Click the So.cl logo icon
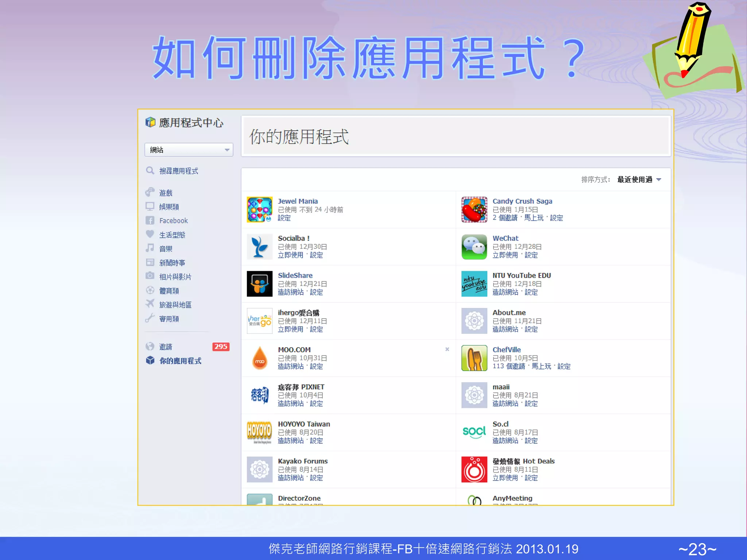The width and height of the screenshot is (747, 560). (x=474, y=432)
